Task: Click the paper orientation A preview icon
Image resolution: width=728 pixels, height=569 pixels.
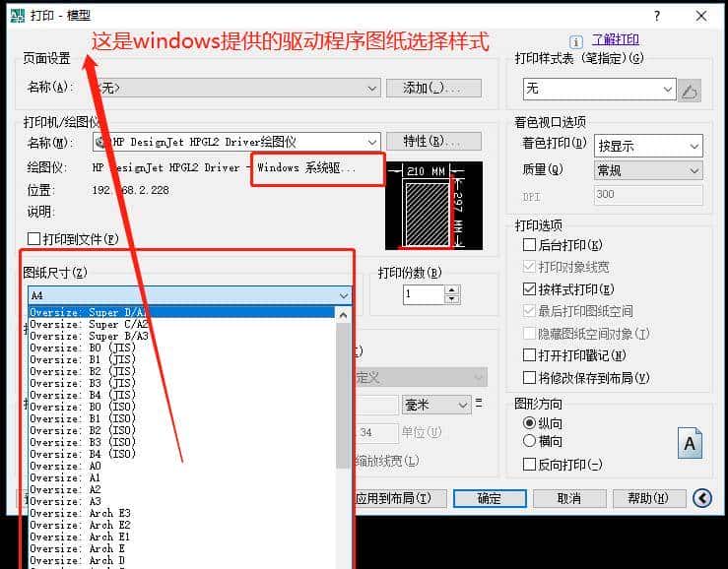Action: [x=690, y=443]
